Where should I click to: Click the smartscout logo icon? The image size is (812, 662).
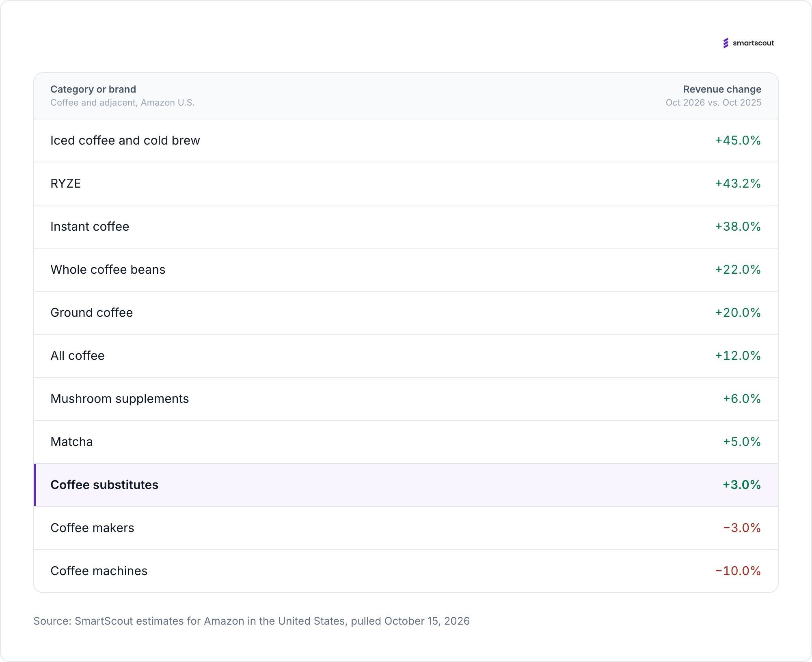pyautogui.click(x=726, y=43)
